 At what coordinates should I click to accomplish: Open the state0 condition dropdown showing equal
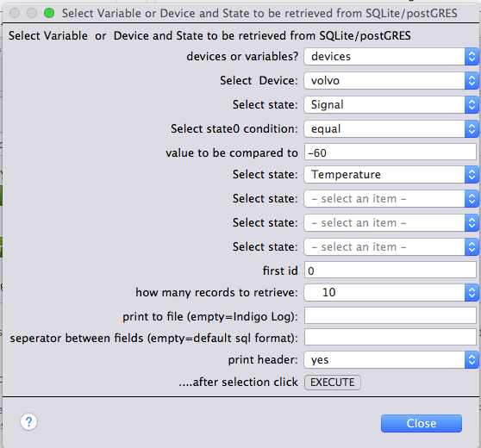[x=391, y=128]
